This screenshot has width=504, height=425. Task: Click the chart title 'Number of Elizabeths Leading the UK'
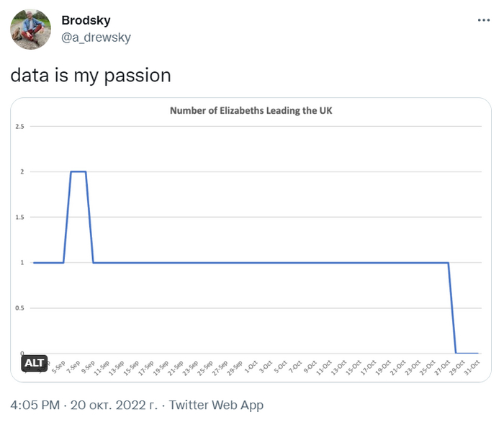click(251, 111)
